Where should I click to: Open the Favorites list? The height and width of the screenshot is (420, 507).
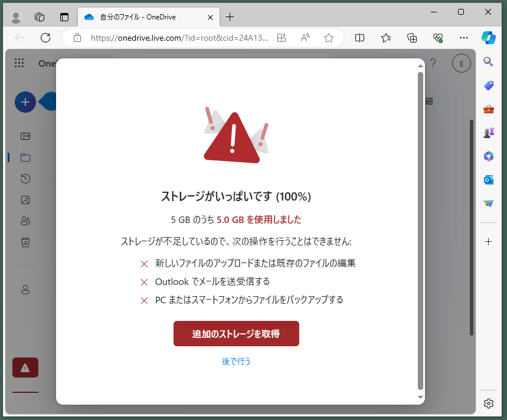pyautogui.click(x=386, y=38)
